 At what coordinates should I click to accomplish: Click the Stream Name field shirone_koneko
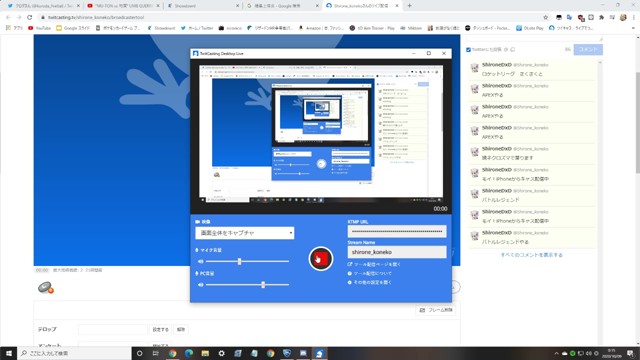click(x=397, y=252)
